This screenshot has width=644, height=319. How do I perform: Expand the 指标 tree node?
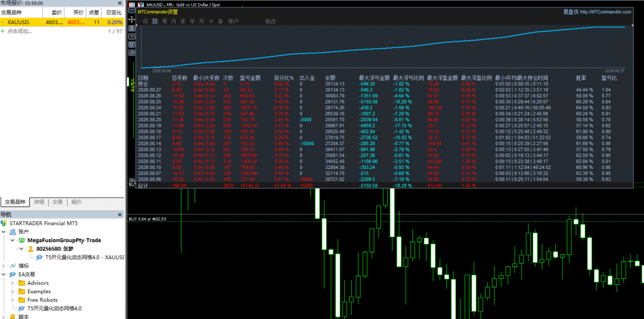[x=4, y=266]
